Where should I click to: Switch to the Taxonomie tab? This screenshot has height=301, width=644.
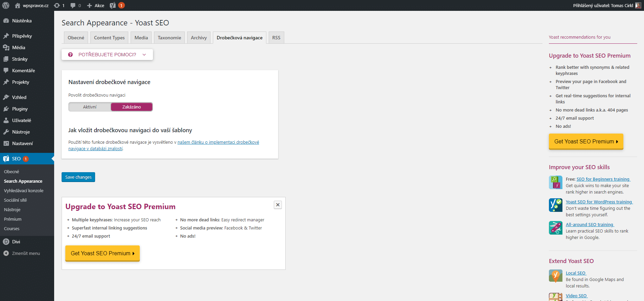169,38
